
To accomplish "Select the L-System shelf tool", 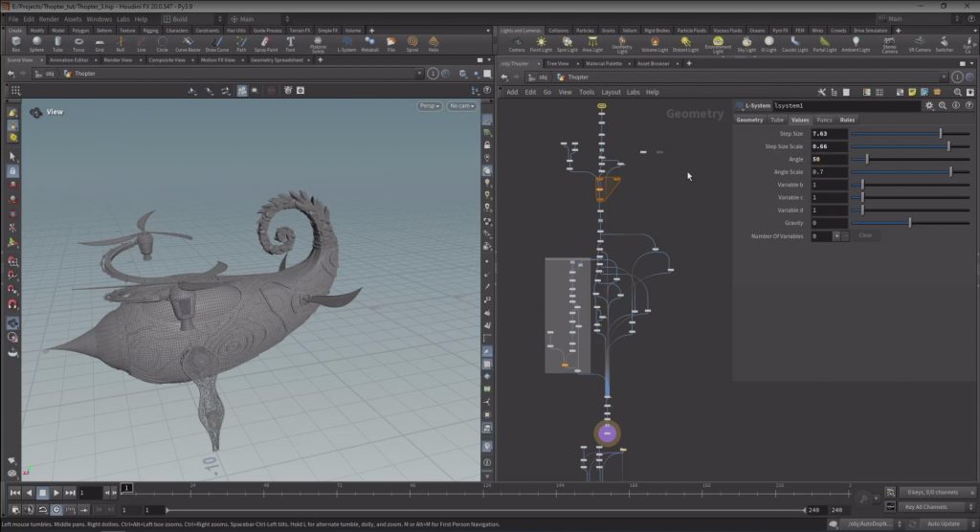I will point(346,44).
